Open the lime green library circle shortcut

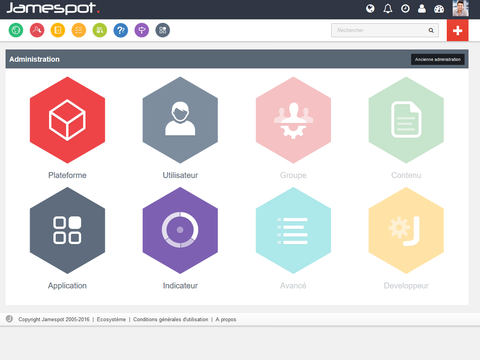pos(100,30)
